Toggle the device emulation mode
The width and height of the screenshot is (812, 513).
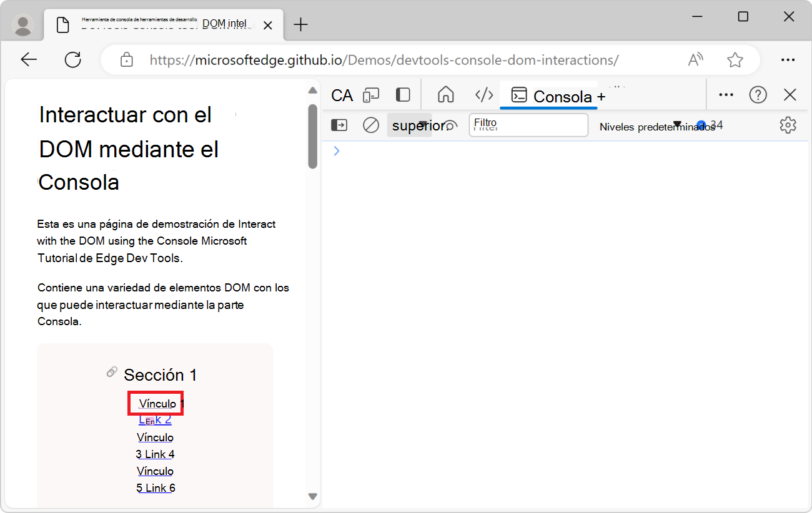pos(371,95)
